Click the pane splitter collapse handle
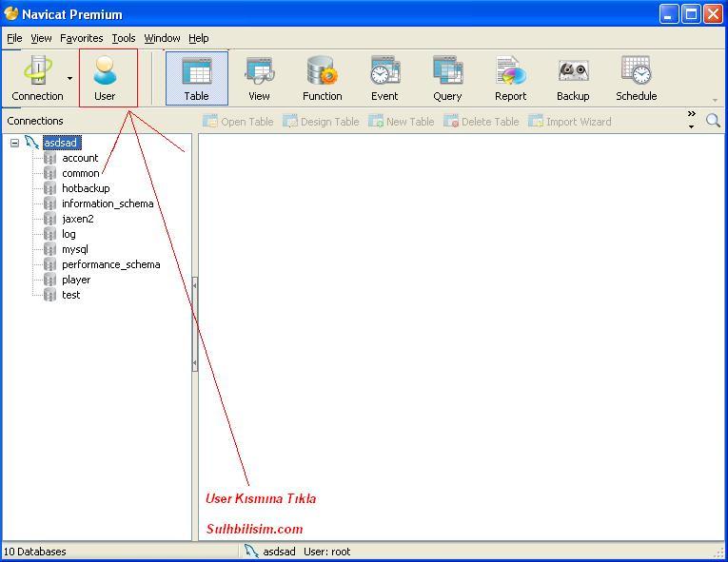Image resolution: width=728 pixels, height=562 pixels. tap(195, 324)
